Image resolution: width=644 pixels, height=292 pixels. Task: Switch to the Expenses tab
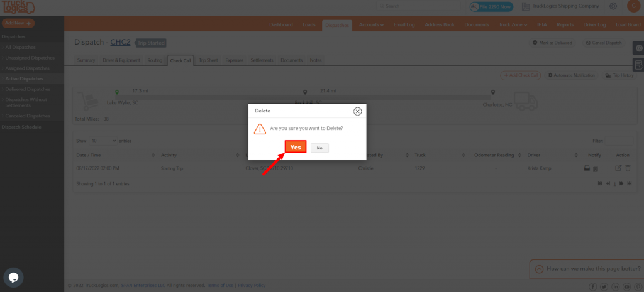(234, 60)
